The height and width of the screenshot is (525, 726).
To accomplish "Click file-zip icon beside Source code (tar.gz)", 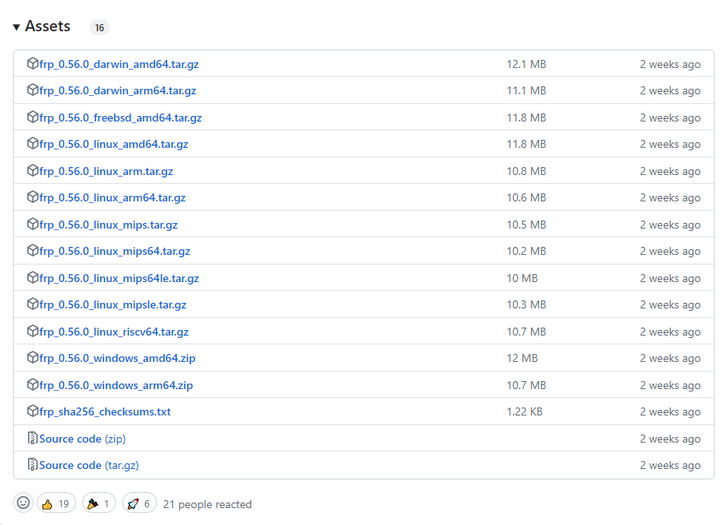I will pyautogui.click(x=33, y=465).
